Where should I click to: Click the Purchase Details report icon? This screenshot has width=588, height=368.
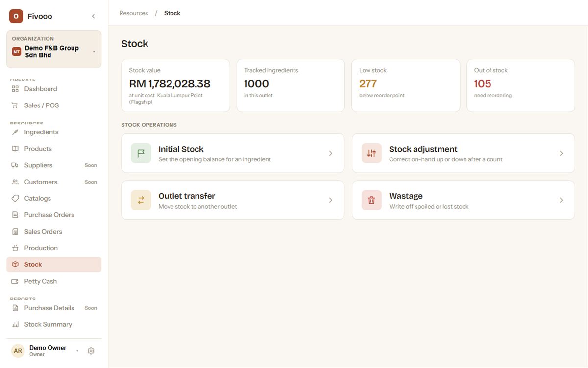point(15,308)
